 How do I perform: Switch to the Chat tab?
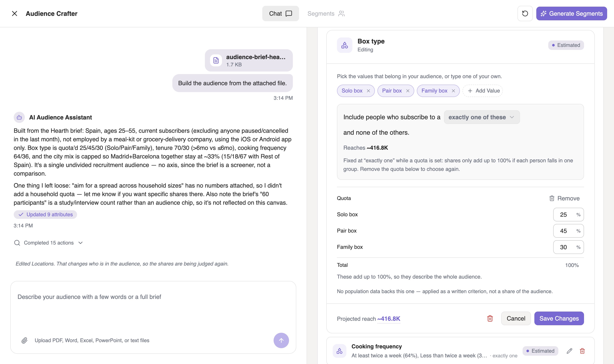pyautogui.click(x=280, y=13)
